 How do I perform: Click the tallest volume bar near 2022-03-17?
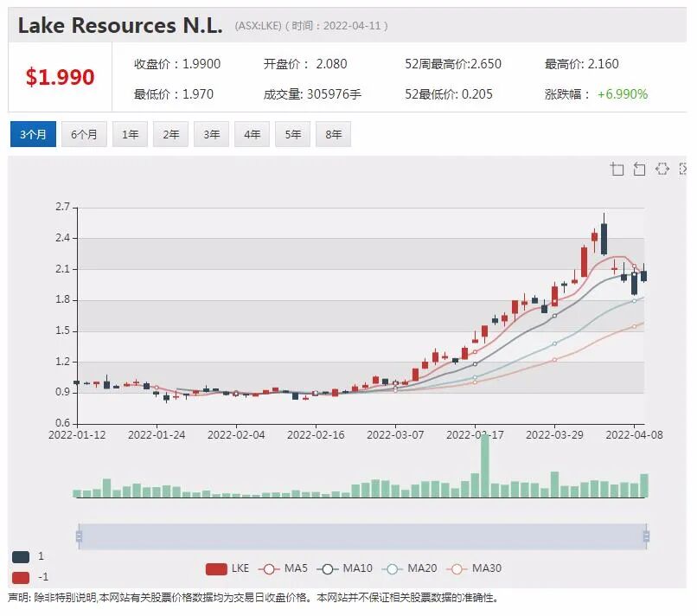[485, 465]
